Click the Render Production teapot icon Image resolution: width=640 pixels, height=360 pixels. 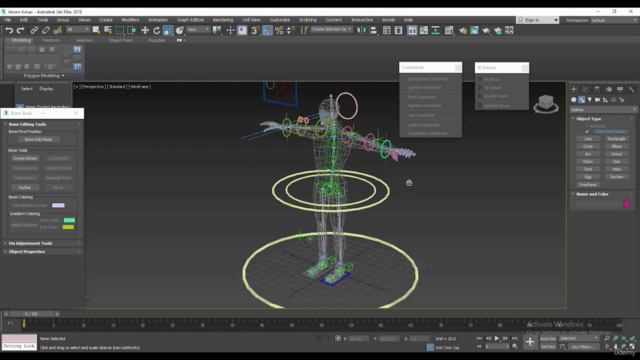click(486, 30)
